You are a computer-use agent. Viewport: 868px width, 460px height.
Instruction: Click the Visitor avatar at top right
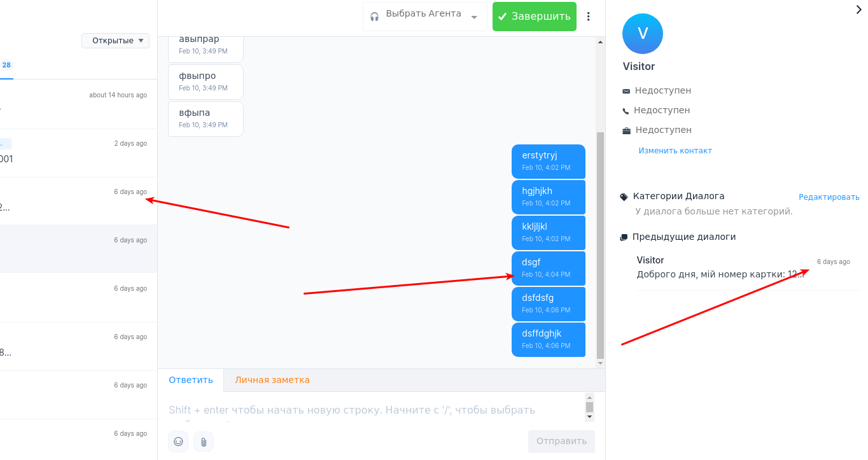[x=642, y=33]
